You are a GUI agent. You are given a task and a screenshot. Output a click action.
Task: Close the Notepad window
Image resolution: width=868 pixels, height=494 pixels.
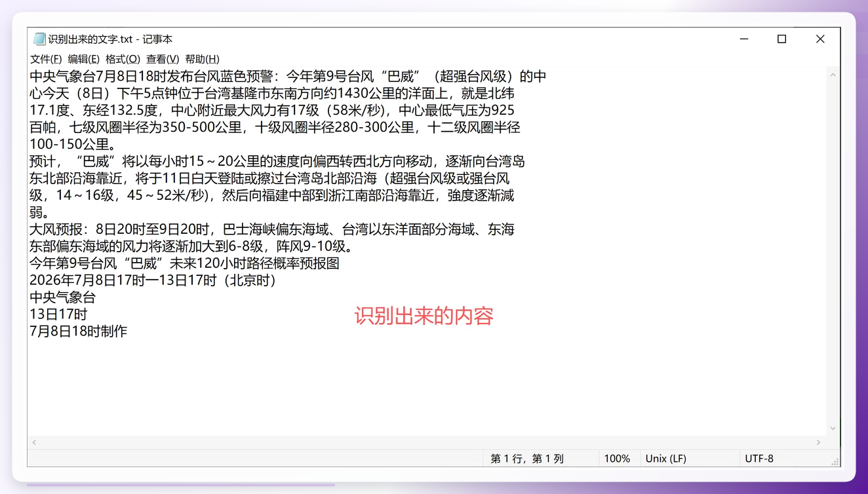[x=820, y=39]
